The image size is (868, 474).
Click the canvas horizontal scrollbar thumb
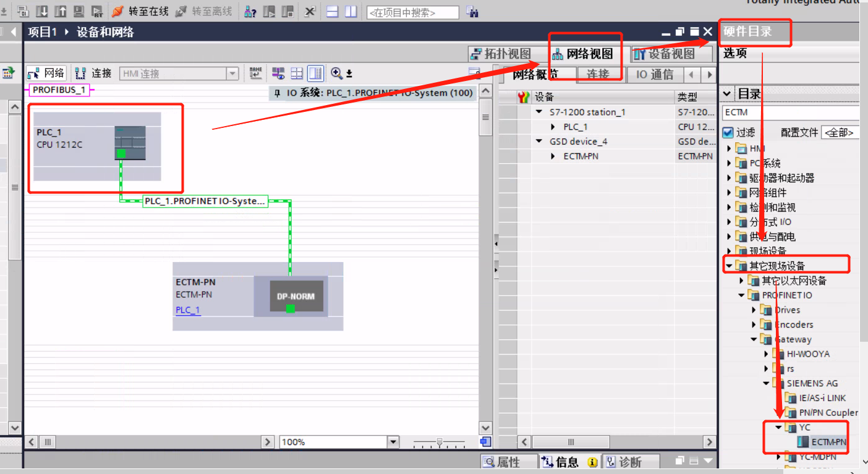tap(47, 442)
